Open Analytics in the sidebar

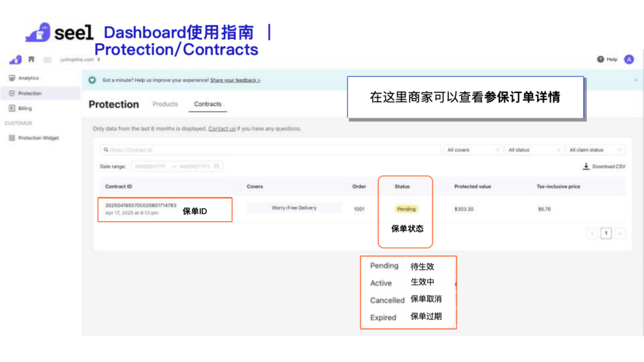pos(28,78)
